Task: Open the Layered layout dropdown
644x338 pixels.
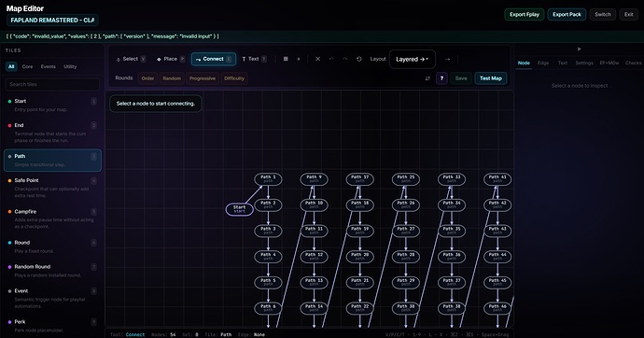Action: 412,59
